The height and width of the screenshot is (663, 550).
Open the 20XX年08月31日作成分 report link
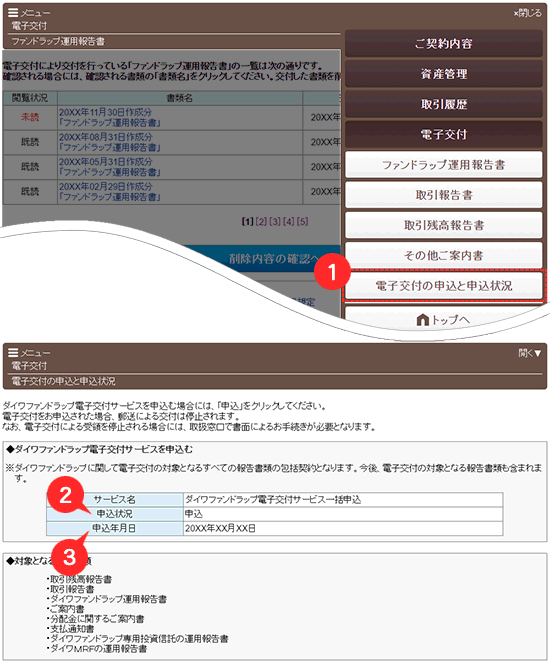[x=109, y=142]
